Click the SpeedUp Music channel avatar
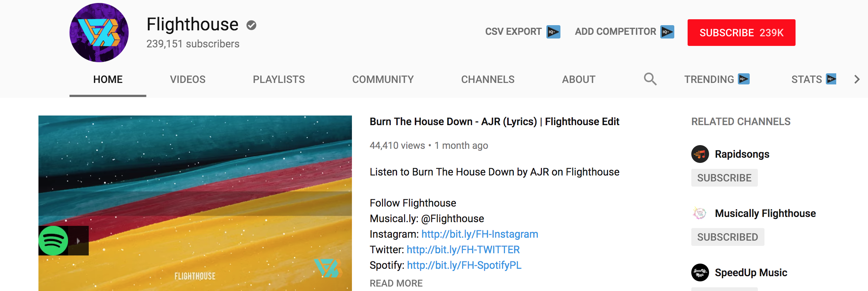This screenshot has height=291, width=868. click(700, 272)
